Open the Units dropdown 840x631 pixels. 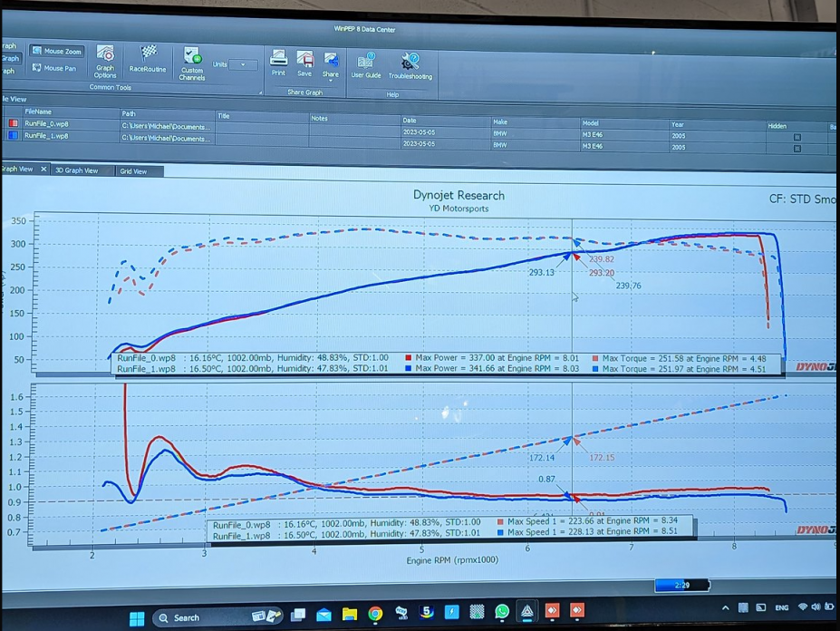(243, 65)
